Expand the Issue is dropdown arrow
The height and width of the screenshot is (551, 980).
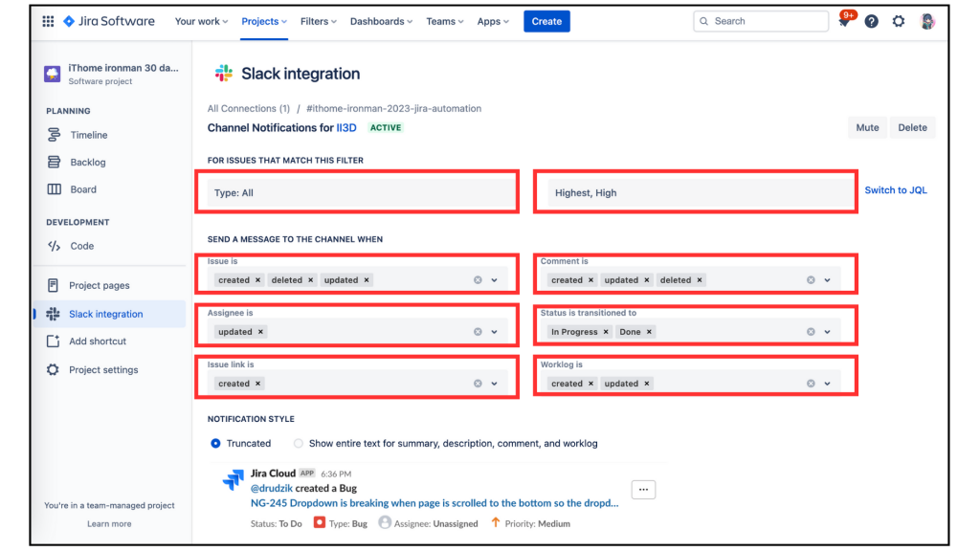tap(495, 280)
